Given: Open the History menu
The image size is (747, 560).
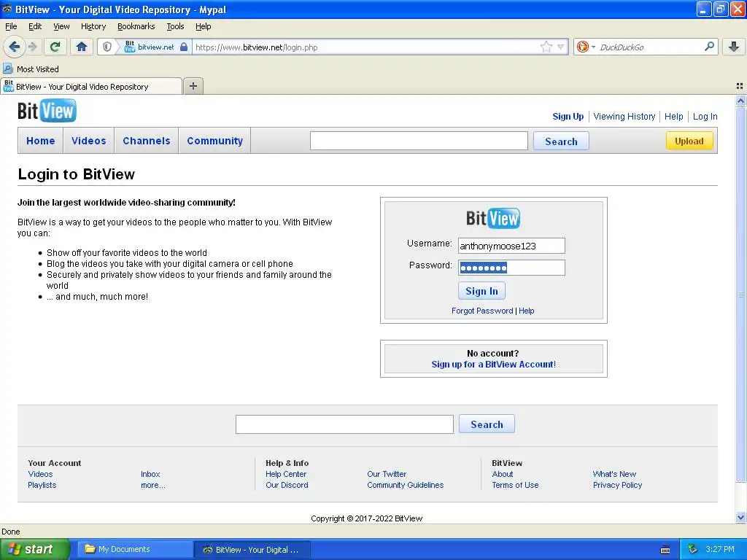Looking at the screenshot, I should click(93, 26).
